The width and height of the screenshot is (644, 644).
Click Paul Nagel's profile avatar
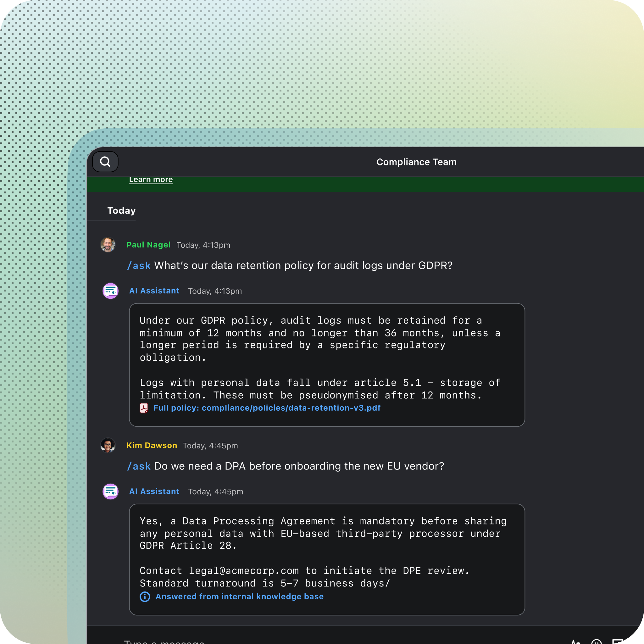[108, 245]
